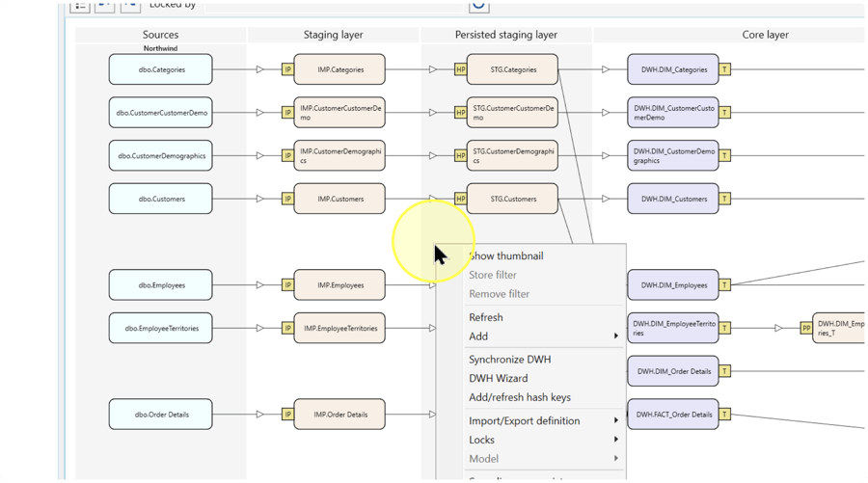Click the T badge on DWH.DIM_CustomerDemographics
The height and width of the screenshot is (483, 868).
coord(724,156)
